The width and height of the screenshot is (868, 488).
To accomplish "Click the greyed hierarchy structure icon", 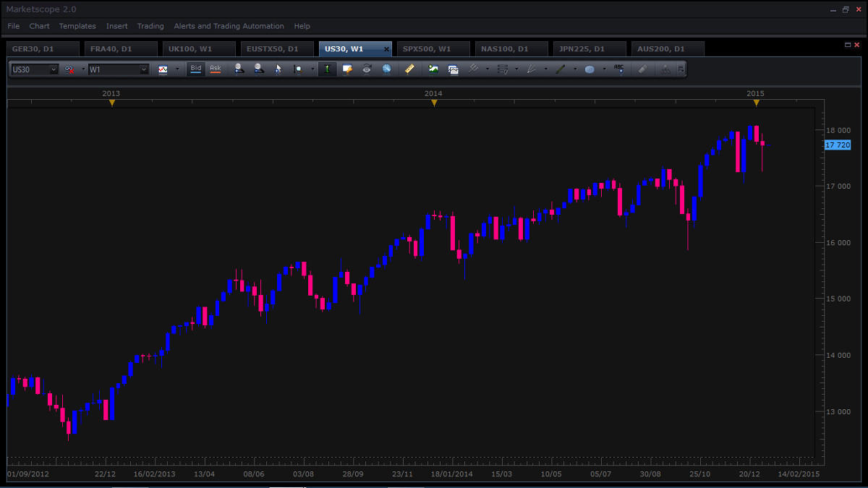I will (665, 69).
